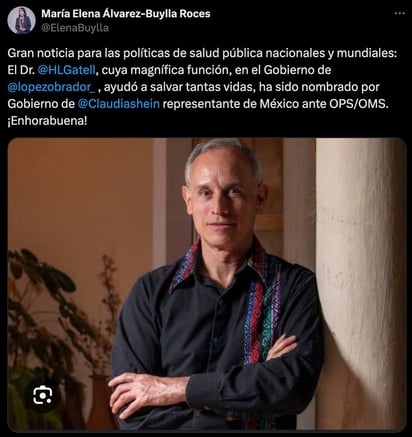Click the @ElenaBuylla handle
The image size is (412, 437).
(x=75, y=28)
